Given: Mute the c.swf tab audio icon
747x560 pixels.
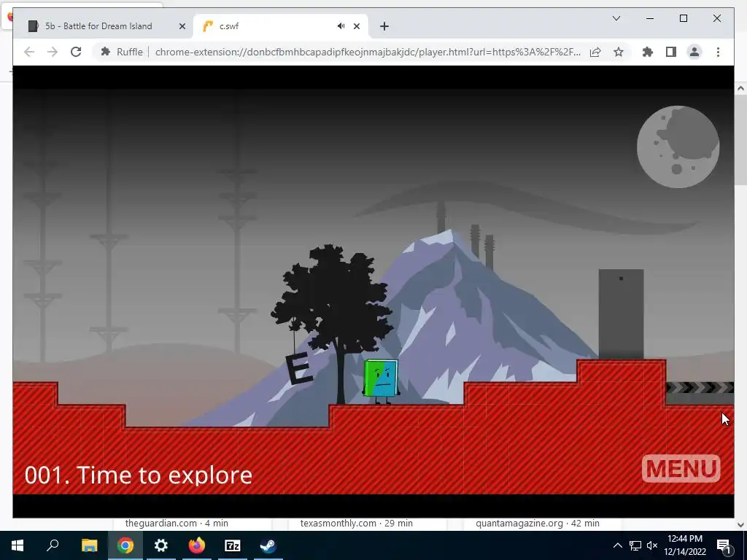Looking at the screenshot, I should click(341, 26).
